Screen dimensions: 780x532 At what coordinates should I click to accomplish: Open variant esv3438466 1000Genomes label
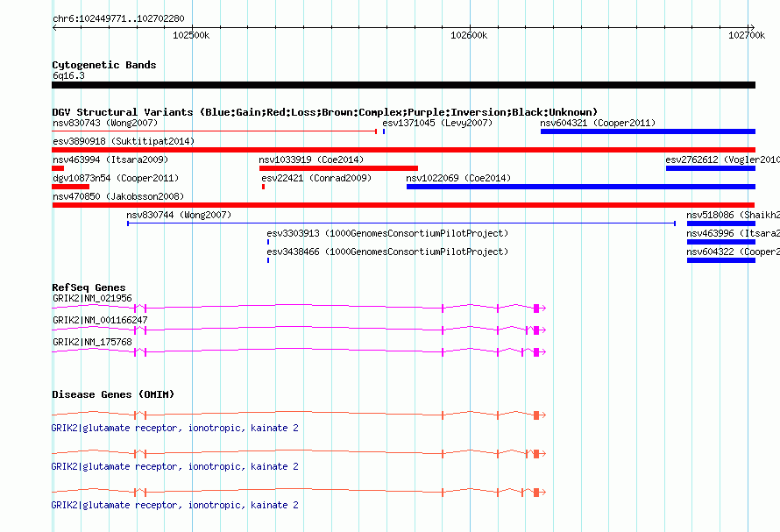point(387,252)
